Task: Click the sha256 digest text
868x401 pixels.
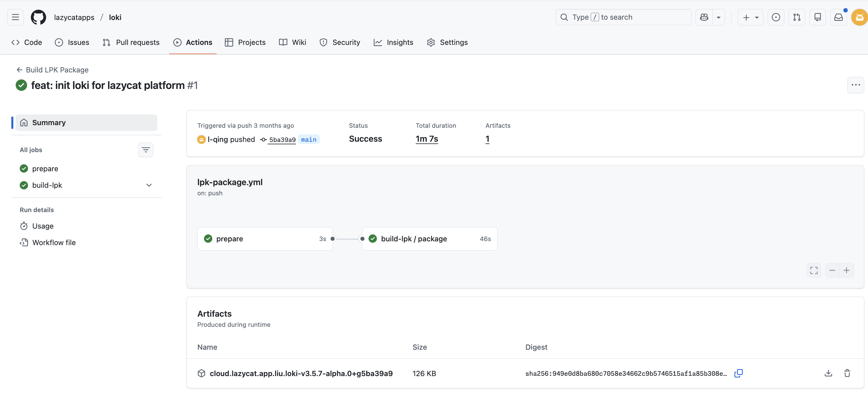Action: (x=626, y=373)
